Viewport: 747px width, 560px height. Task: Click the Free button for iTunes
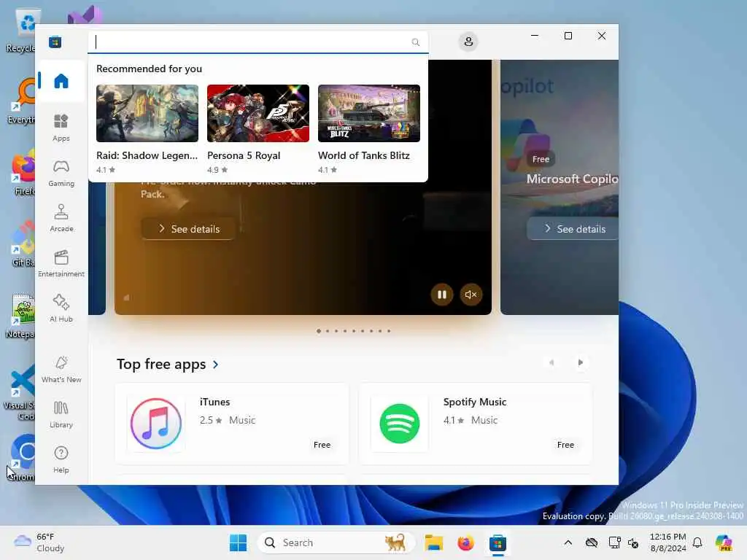tap(322, 445)
